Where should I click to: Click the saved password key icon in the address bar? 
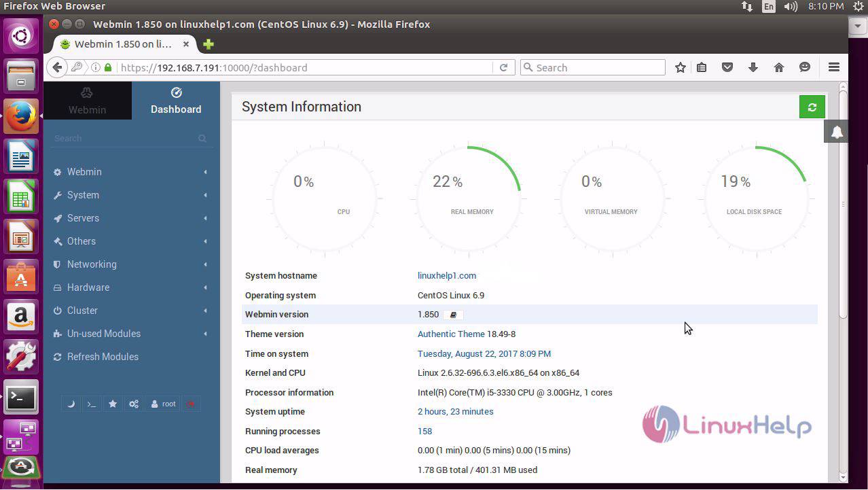(x=77, y=67)
